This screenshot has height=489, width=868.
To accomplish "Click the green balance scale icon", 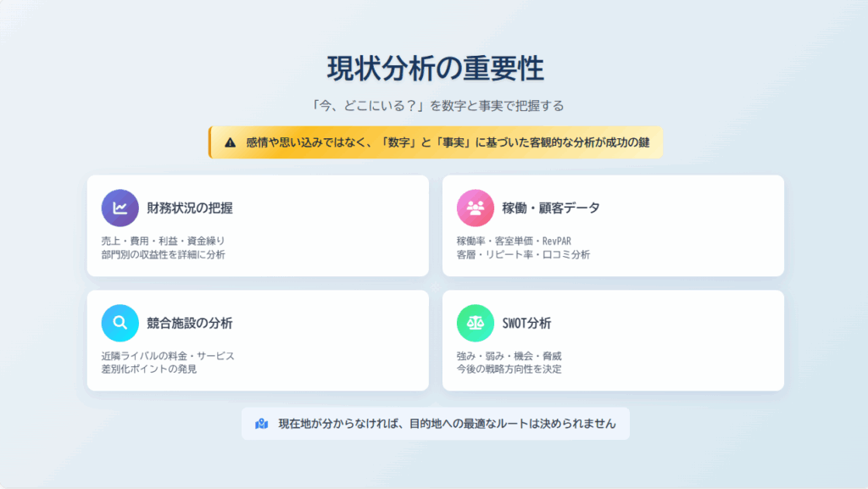I will [x=475, y=323].
